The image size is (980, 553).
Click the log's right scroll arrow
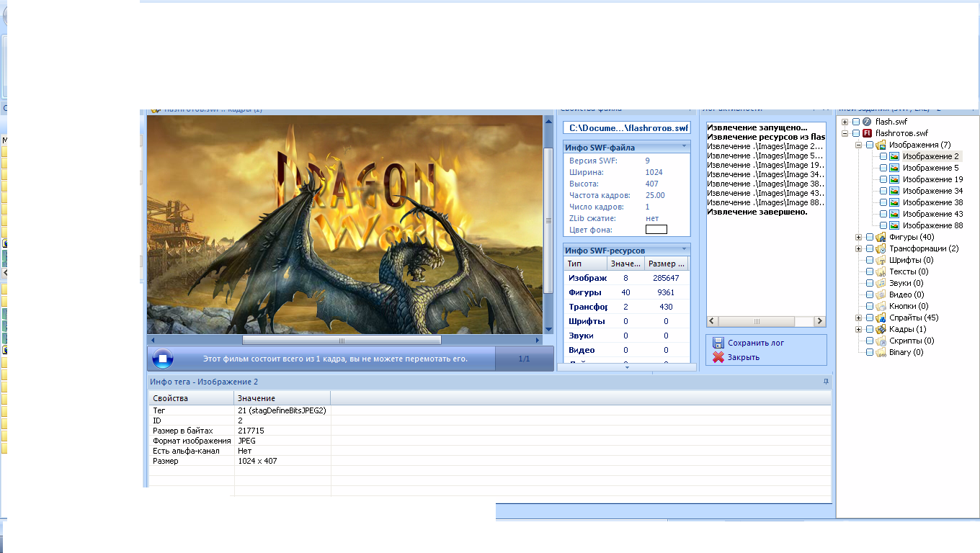tap(819, 321)
